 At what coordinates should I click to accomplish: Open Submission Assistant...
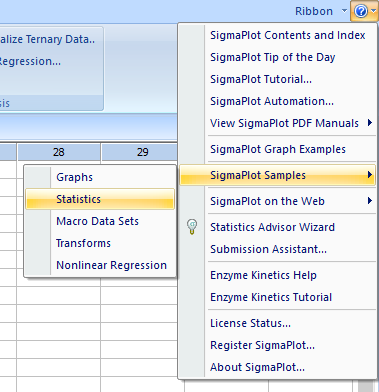(277, 249)
